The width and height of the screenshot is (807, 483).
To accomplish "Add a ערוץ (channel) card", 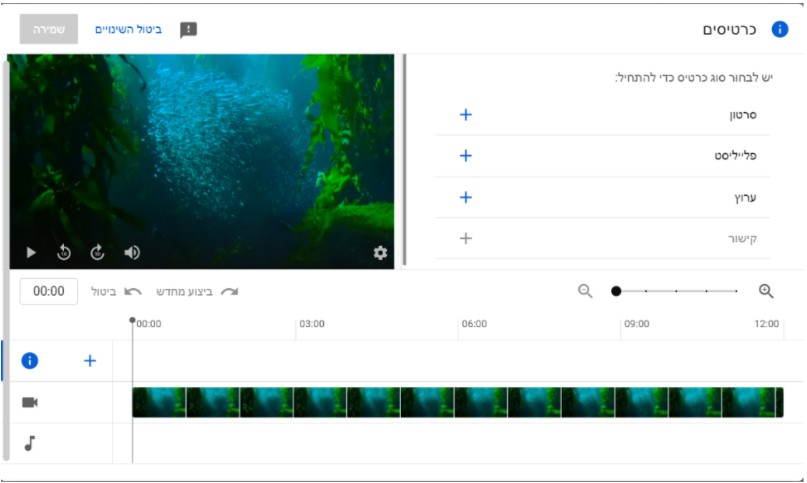I will point(465,197).
